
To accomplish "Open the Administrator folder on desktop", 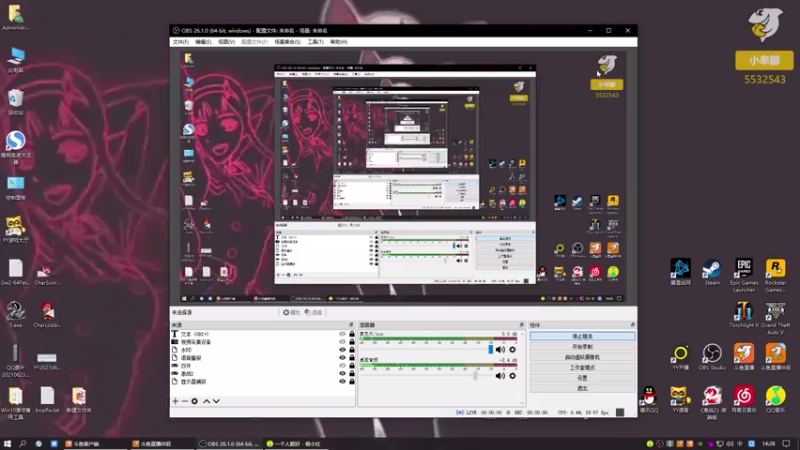I will pyautogui.click(x=15, y=17).
